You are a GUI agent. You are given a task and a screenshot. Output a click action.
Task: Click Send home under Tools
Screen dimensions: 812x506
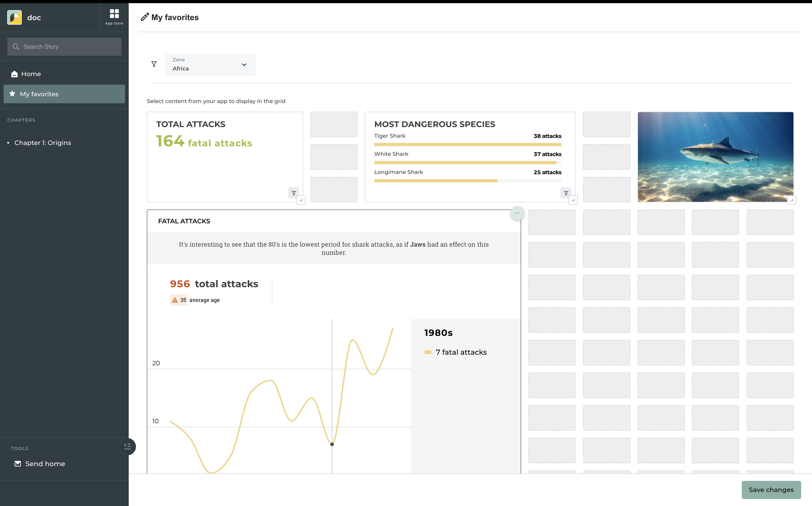click(45, 464)
